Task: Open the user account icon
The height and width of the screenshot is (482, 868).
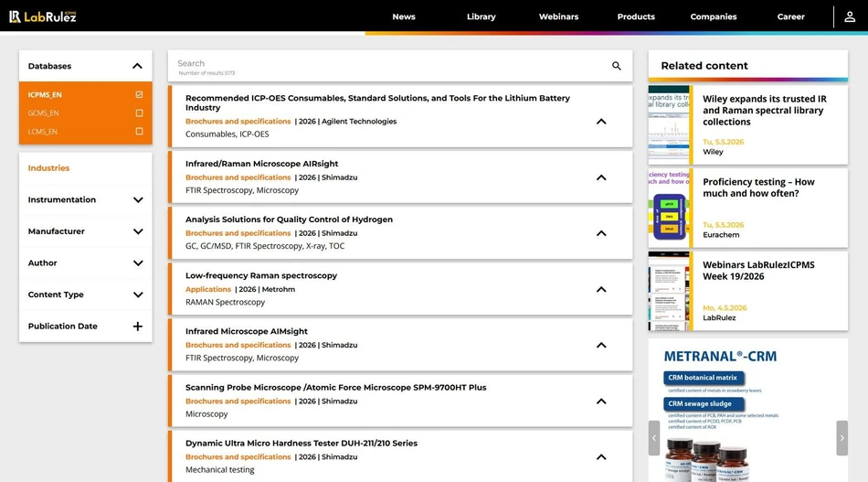Action: tap(850, 16)
